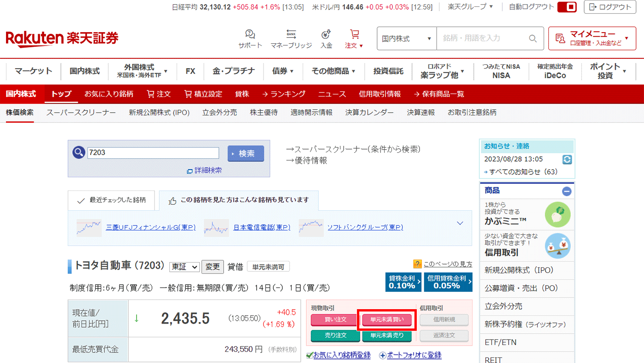Expand the related stocks chevron arrow
The width and height of the screenshot is (644, 363).
[460, 223]
